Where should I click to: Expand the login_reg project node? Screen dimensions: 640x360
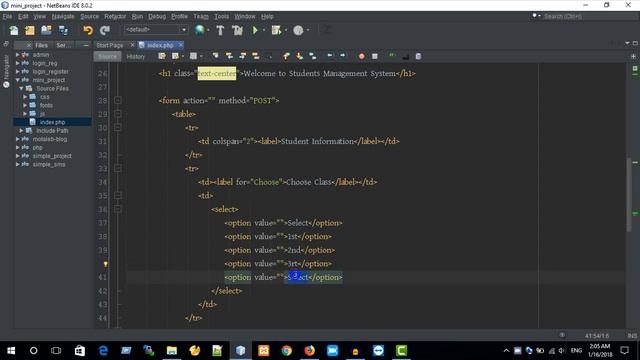tap(18, 63)
